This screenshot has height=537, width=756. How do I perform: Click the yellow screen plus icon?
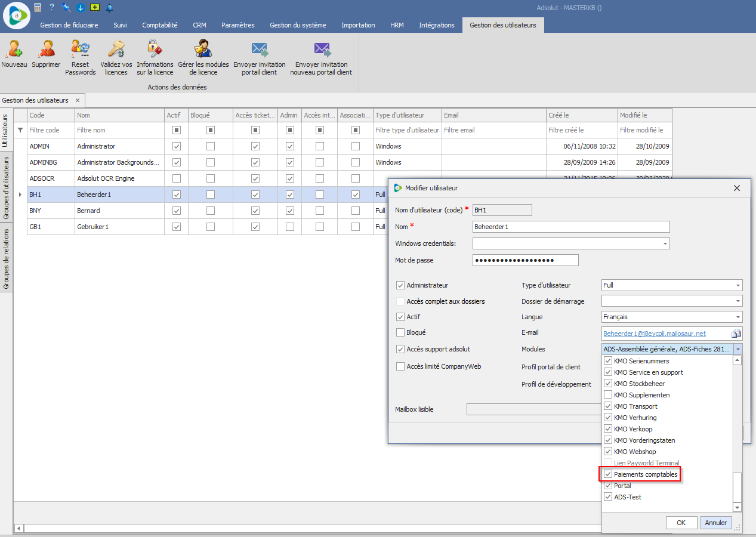coord(95,8)
